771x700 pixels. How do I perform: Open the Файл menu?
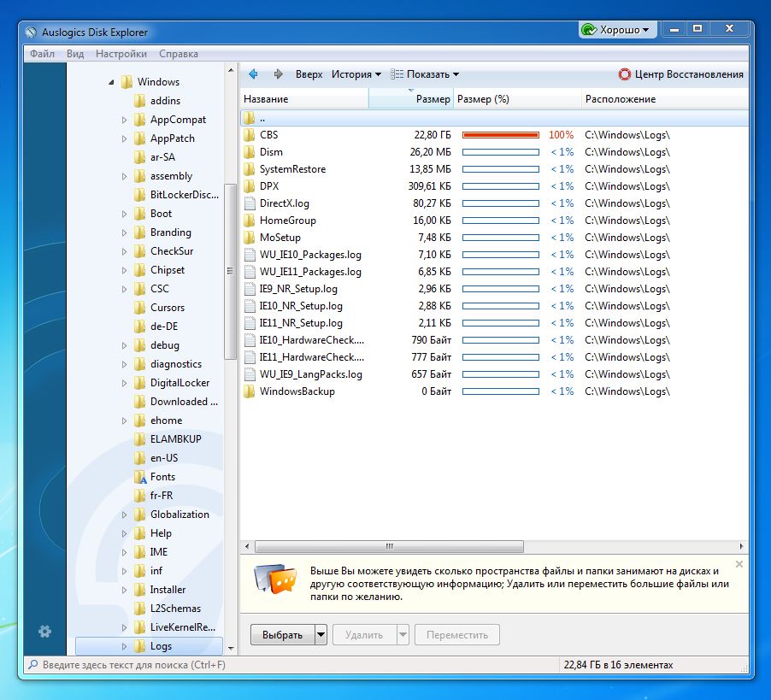42,54
